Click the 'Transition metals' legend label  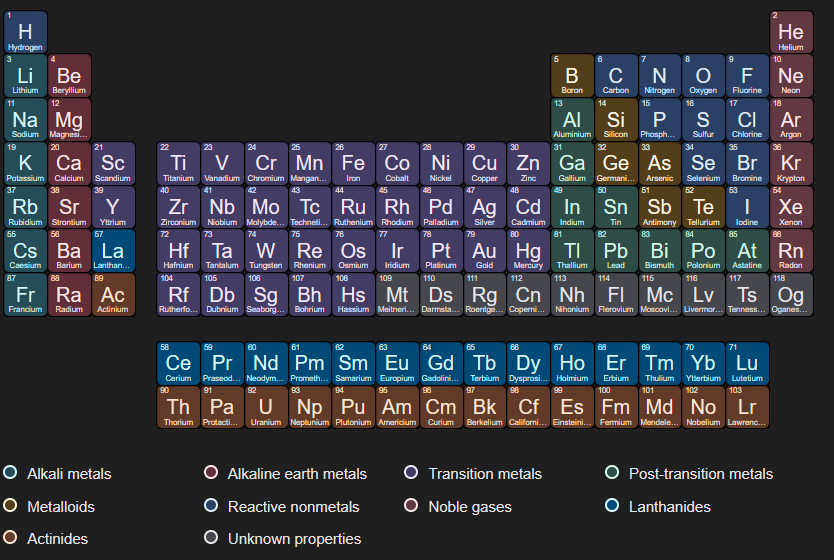click(485, 474)
